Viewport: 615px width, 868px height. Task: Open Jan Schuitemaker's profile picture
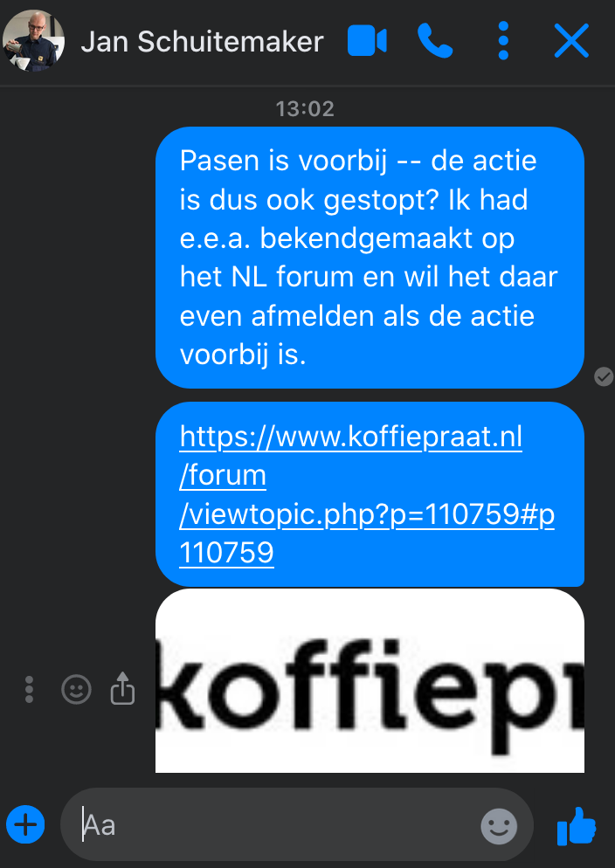[x=34, y=41]
